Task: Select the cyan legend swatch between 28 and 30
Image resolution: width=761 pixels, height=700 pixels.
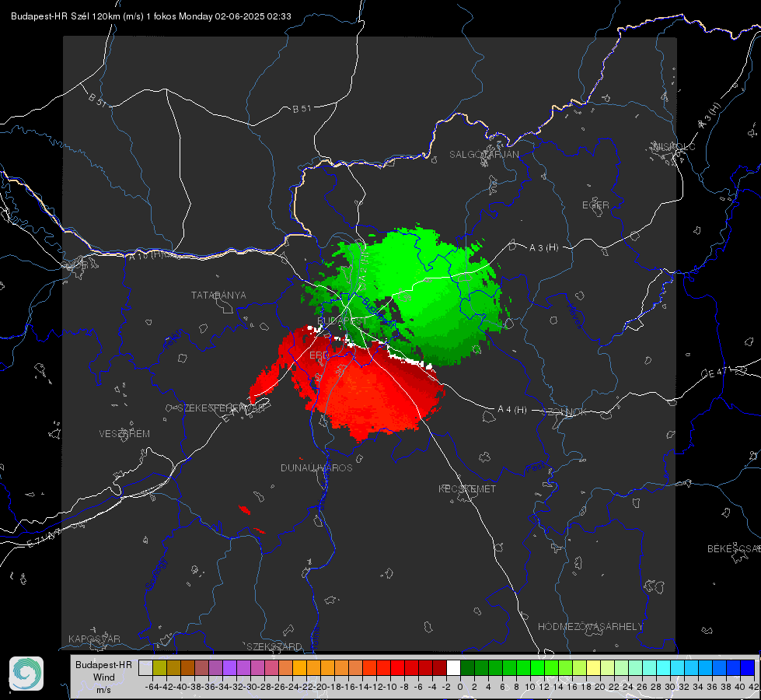Action: [664, 667]
